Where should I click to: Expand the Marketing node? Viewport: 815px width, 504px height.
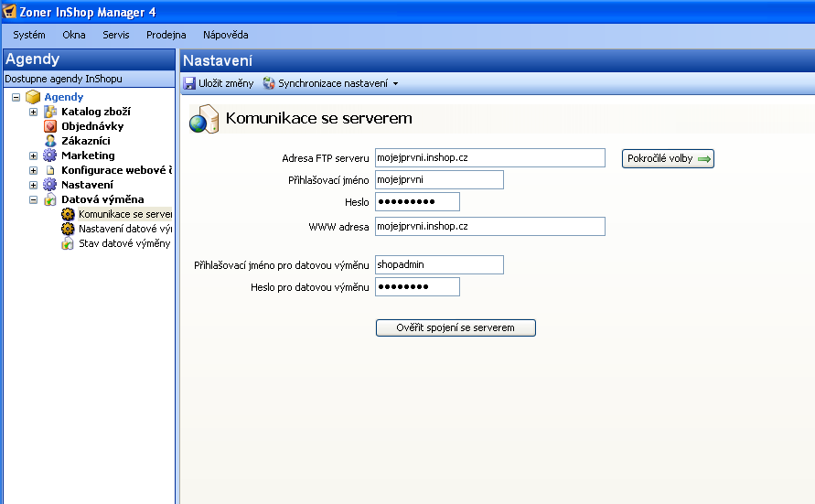click(33, 155)
